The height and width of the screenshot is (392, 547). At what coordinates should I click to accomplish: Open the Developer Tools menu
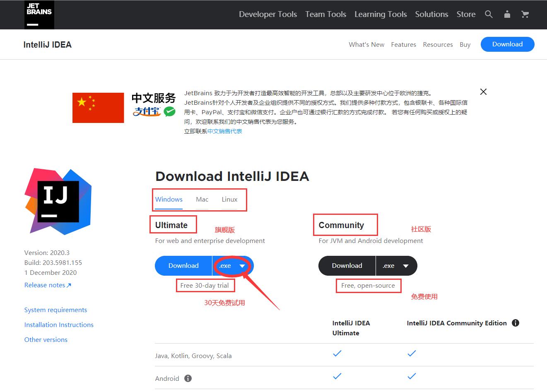(x=268, y=14)
